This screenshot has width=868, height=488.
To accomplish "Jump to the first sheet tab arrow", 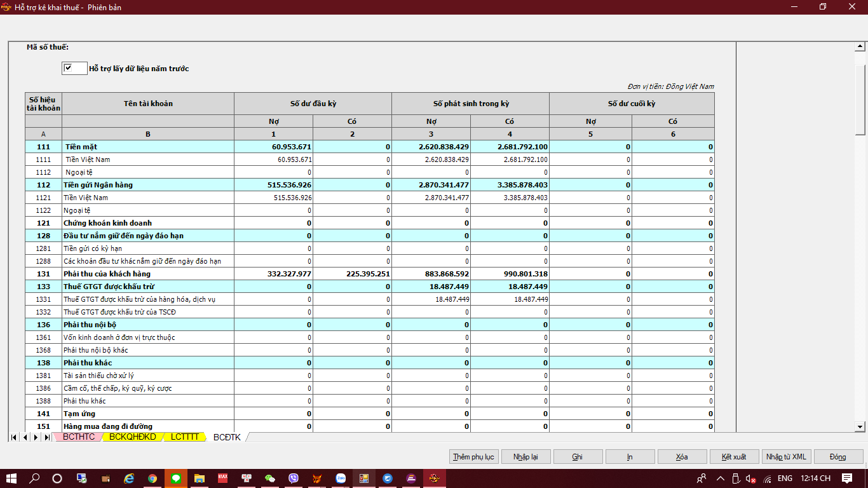I will pos(14,437).
